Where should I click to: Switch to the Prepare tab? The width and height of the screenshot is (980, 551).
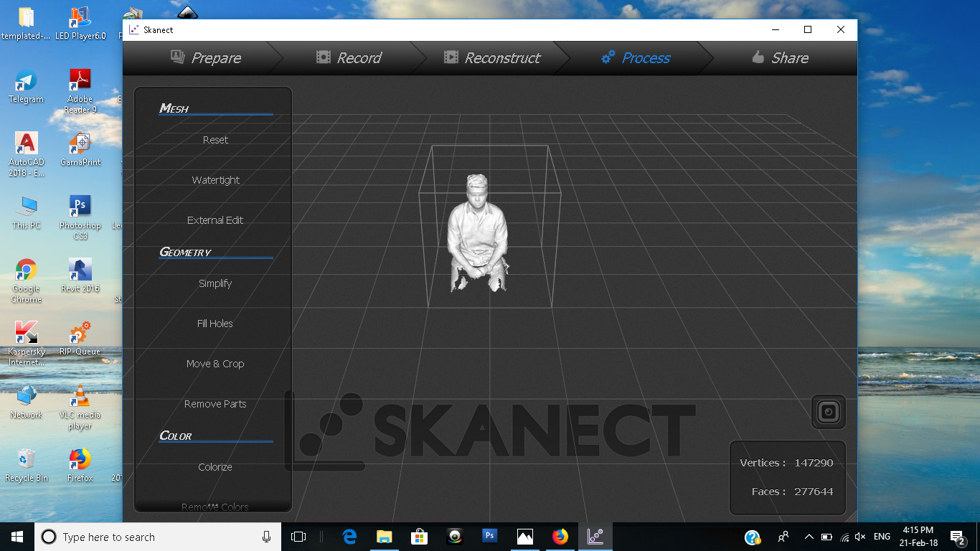pos(206,58)
